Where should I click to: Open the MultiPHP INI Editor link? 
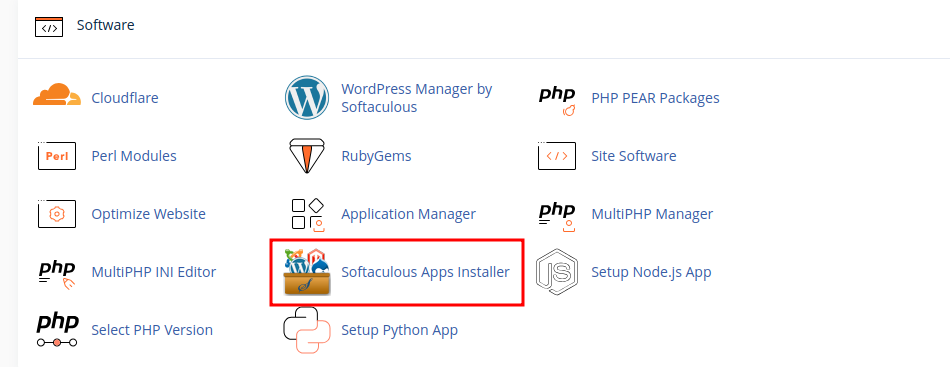point(153,272)
